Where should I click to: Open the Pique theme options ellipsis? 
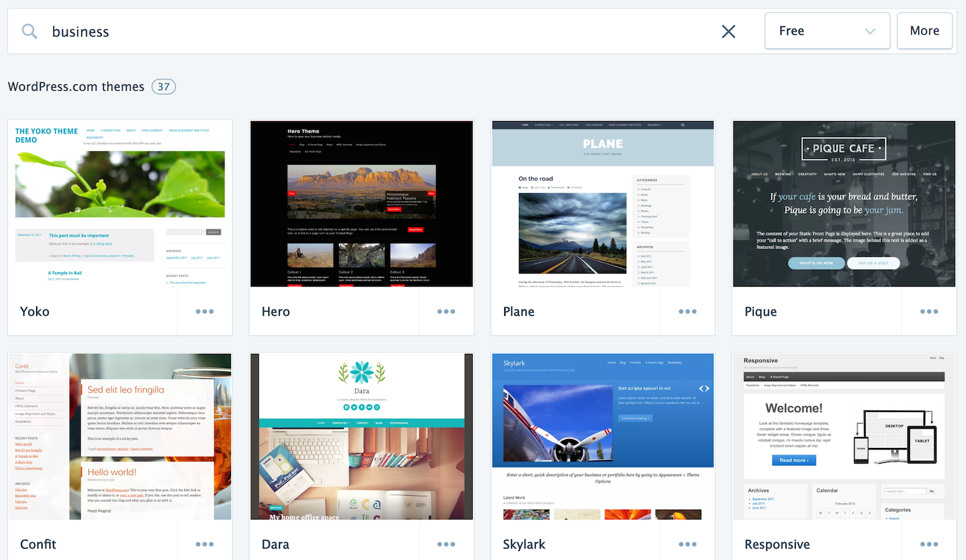pyautogui.click(x=929, y=312)
